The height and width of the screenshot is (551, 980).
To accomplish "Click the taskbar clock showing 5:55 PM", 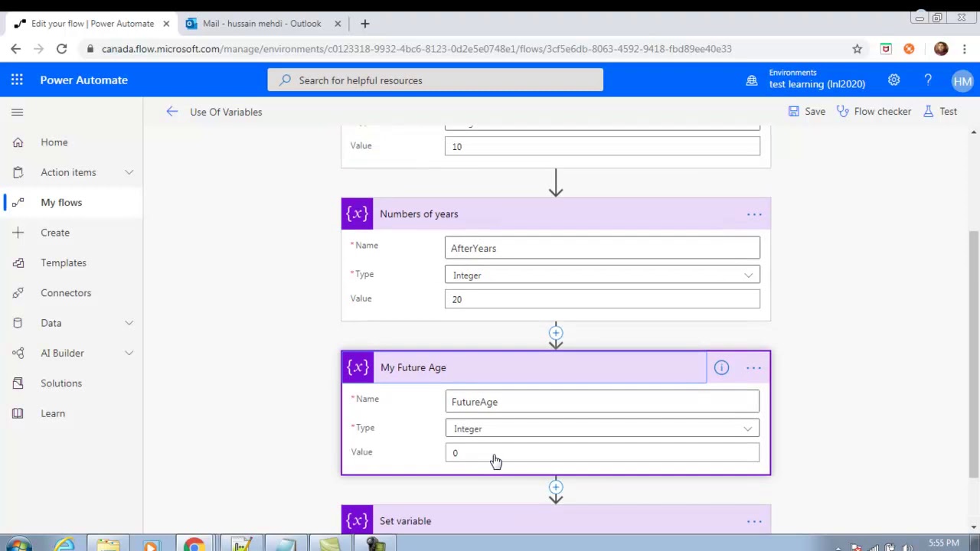I will [944, 543].
